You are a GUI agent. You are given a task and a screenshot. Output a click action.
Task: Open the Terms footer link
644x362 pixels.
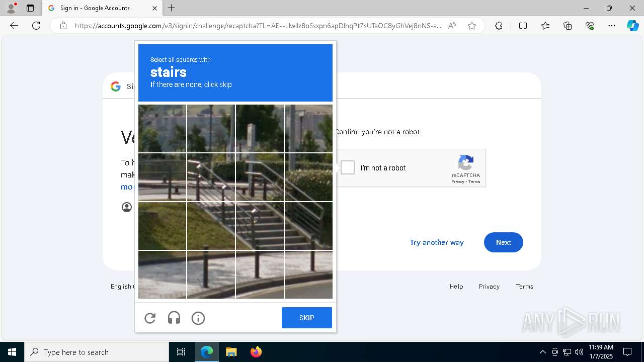click(524, 286)
